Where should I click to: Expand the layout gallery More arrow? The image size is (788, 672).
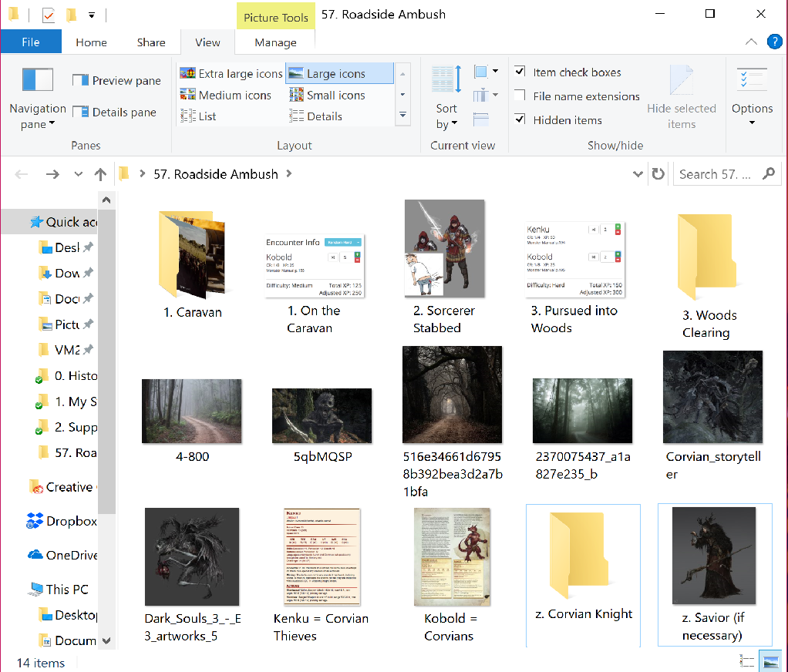[x=402, y=115]
